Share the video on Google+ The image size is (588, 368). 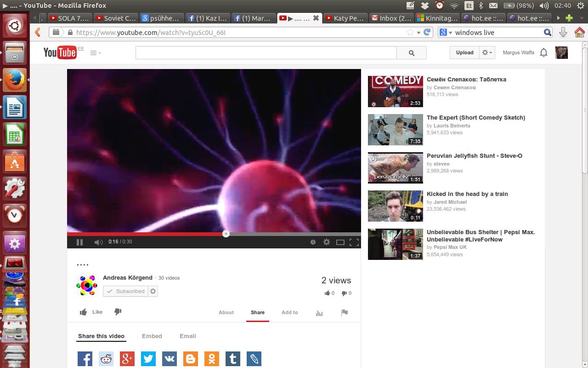[x=127, y=359]
